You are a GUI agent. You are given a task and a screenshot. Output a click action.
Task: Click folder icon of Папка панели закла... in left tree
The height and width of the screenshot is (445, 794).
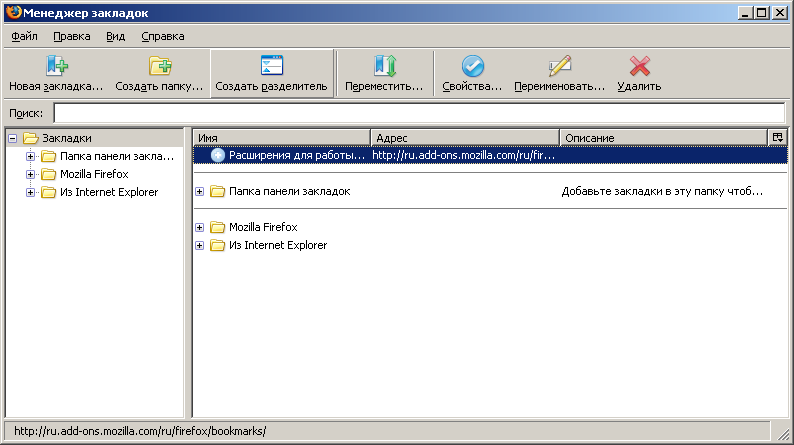[49, 156]
